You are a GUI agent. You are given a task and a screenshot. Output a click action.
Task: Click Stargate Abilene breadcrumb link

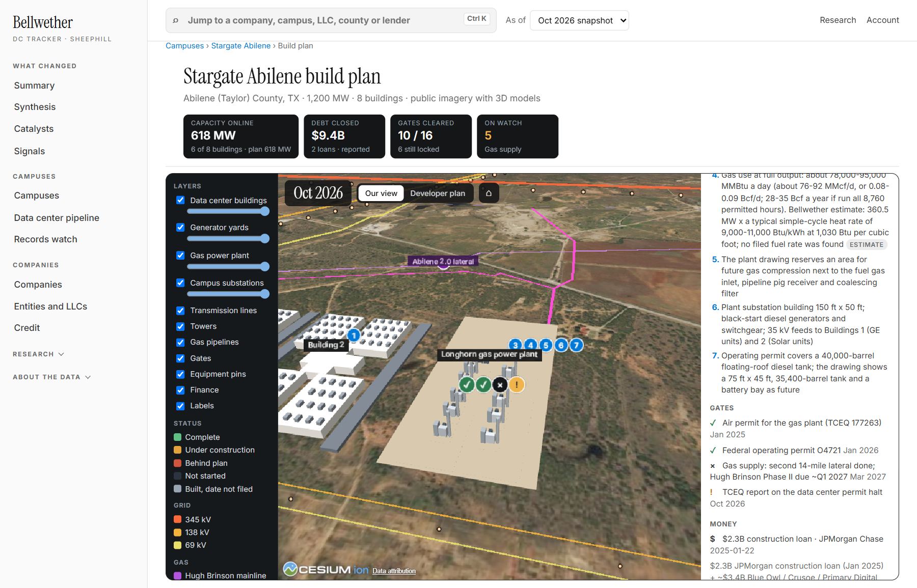tap(241, 46)
